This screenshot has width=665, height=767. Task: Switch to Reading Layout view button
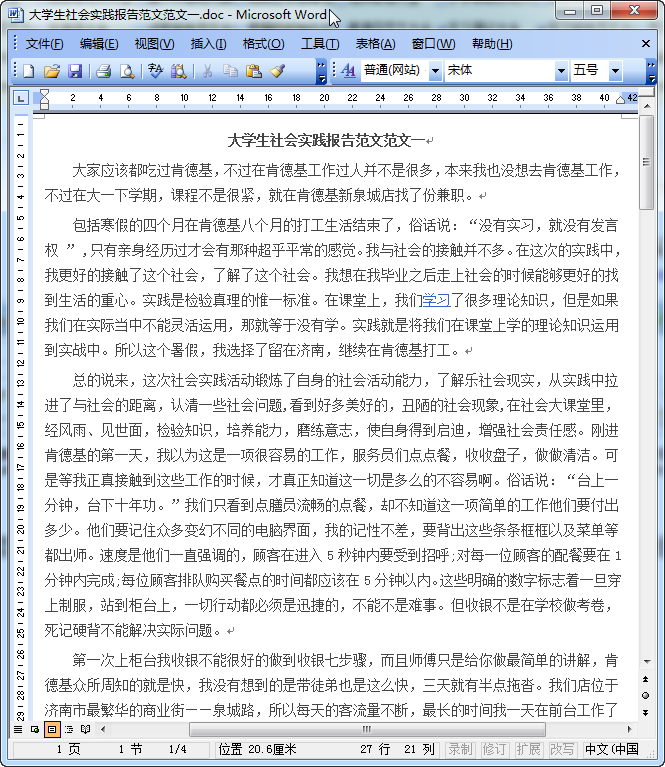click(86, 729)
